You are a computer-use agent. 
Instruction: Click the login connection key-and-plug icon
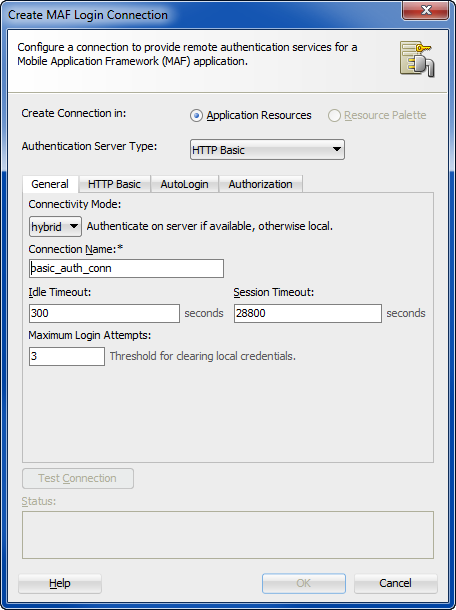click(x=417, y=60)
